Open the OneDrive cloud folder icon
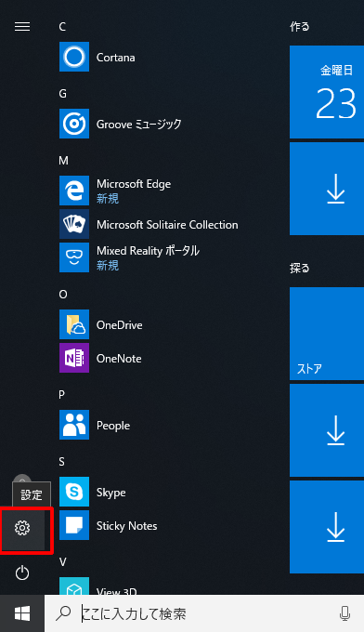 click(74, 324)
